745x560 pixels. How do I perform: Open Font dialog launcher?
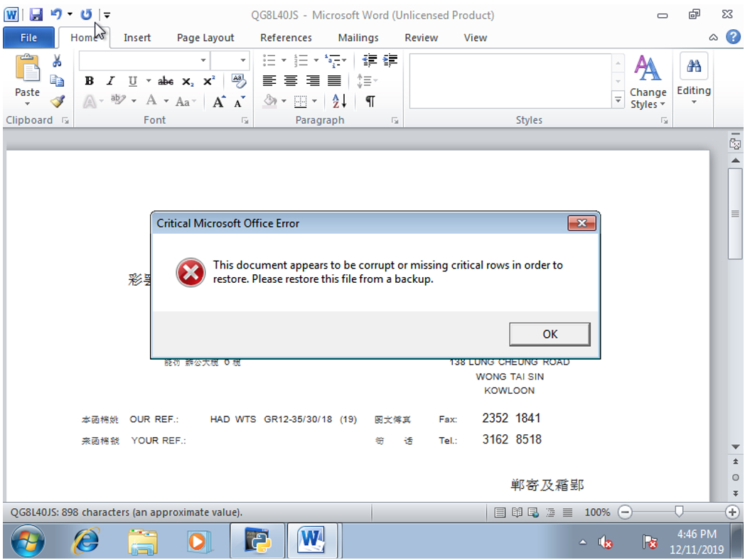245,121
